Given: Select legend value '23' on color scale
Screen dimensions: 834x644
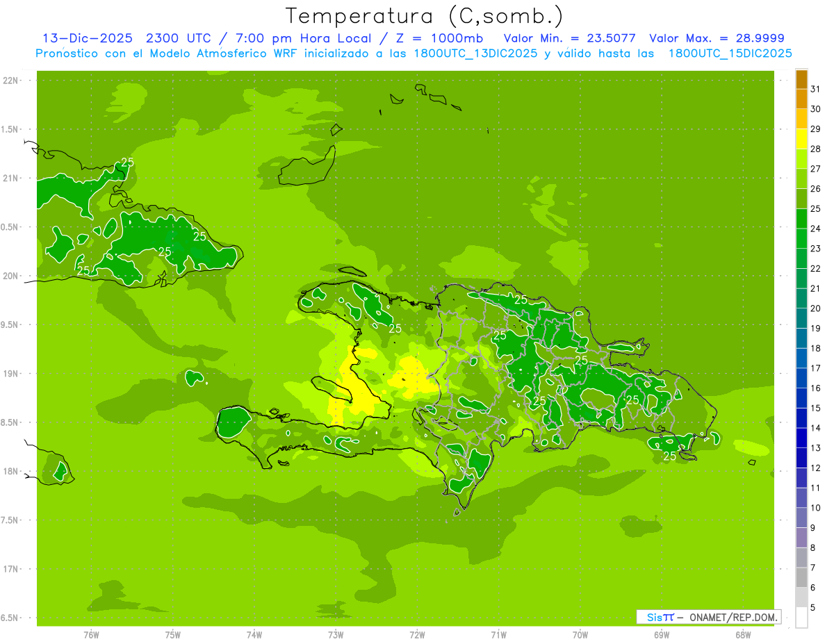Looking at the screenshot, I should [815, 248].
